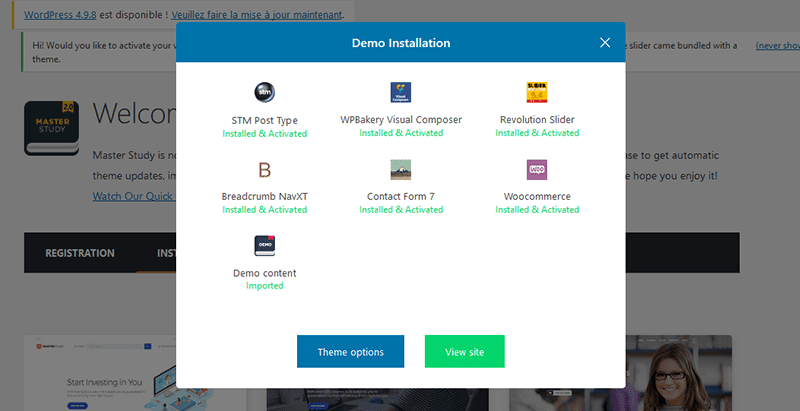Click the green Imported status text

pyautogui.click(x=264, y=286)
